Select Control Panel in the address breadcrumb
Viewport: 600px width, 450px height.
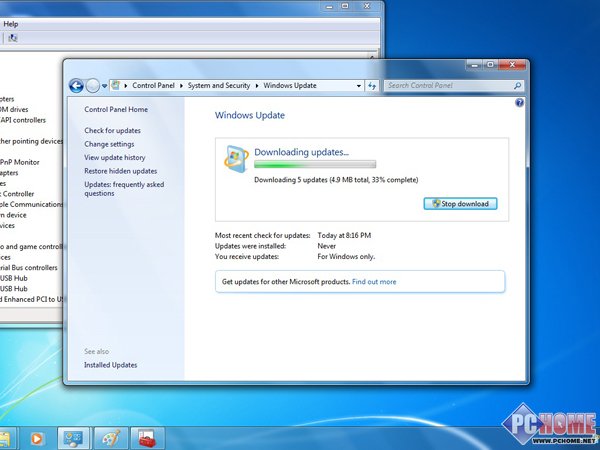coord(153,86)
